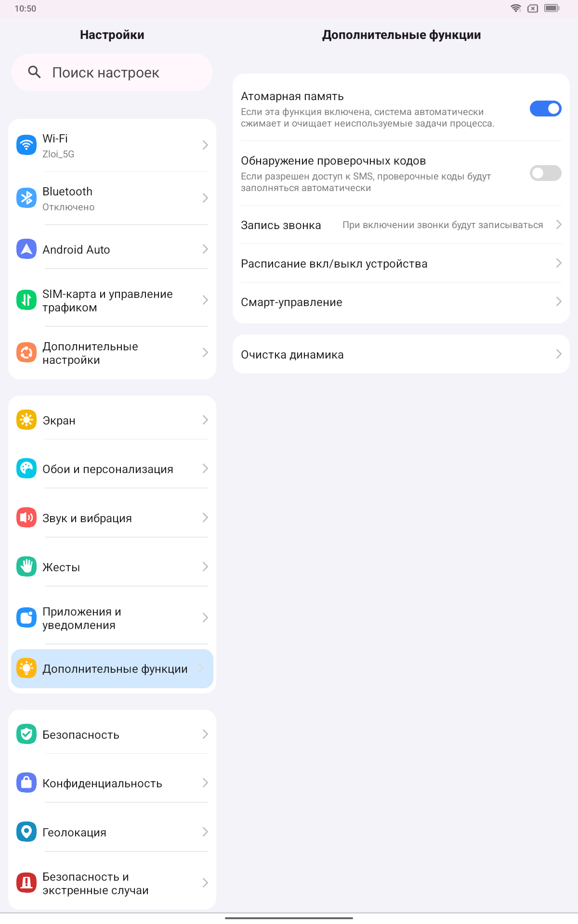Tap the green SIM card icon

point(26,300)
